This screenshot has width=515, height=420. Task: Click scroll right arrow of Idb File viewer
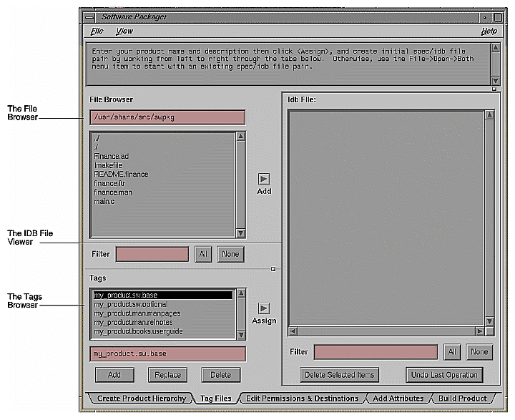pyautogui.click(x=480, y=331)
